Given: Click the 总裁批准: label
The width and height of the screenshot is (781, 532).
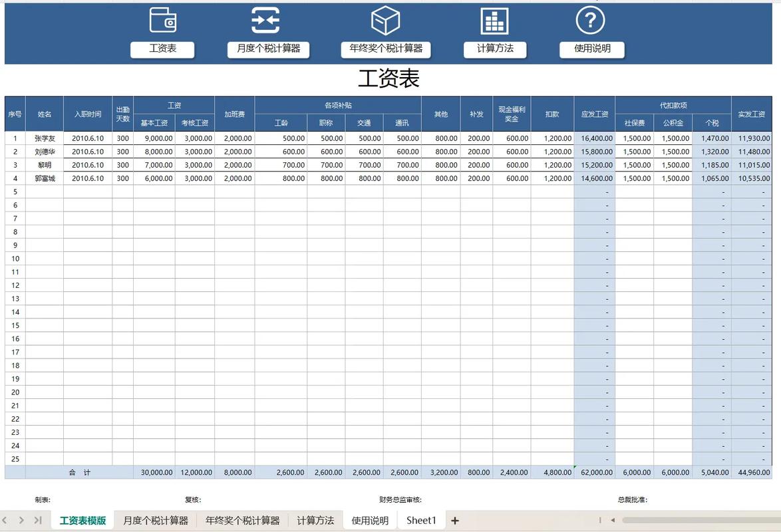Looking at the screenshot, I should [x=633, y=499].
